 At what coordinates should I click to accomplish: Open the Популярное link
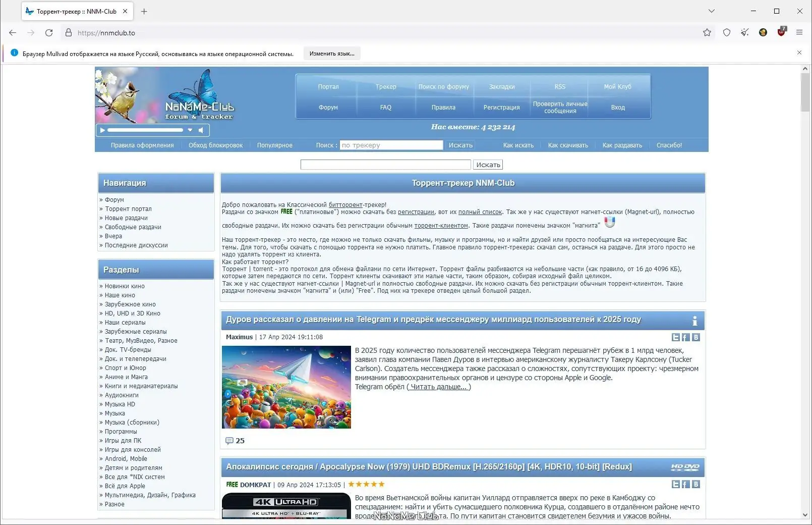[275, 145]
